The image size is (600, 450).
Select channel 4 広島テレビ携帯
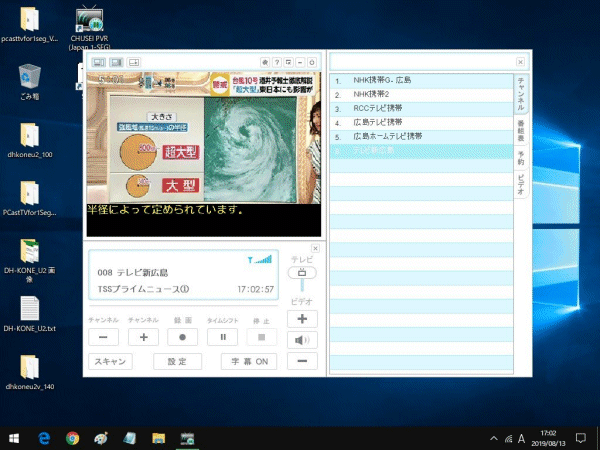[x=421, y=123]
